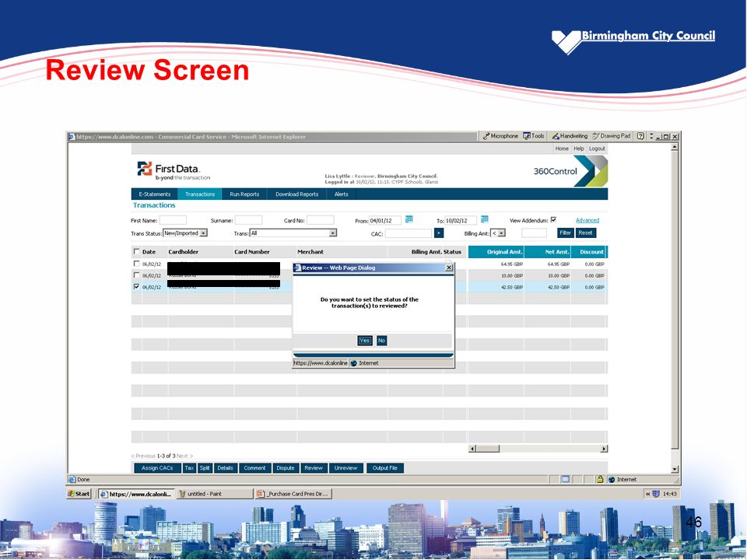Open the E-Statements tab
This screenshot has width=747, height=560.
pyautogui.click(x=154, y=194)
